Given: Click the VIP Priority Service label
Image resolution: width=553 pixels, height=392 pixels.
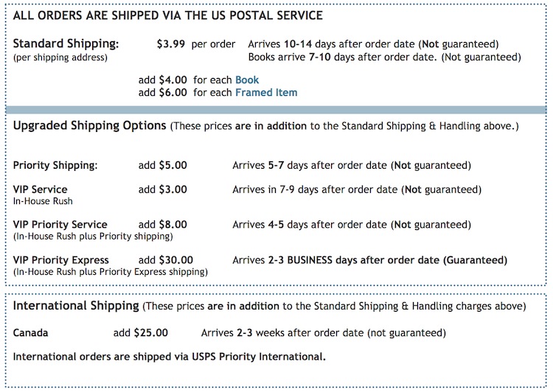Looking at the screenshot, I should point(60,225).
